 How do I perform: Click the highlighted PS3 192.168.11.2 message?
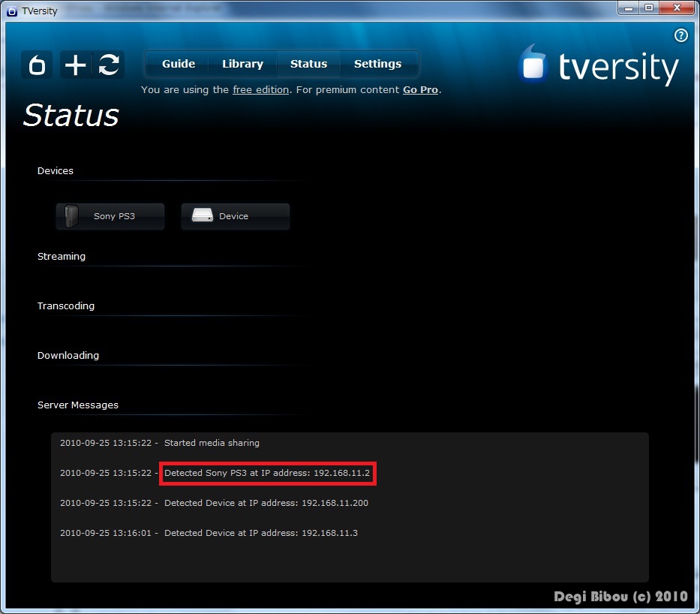pyautogui.click(x=267, y=473)
